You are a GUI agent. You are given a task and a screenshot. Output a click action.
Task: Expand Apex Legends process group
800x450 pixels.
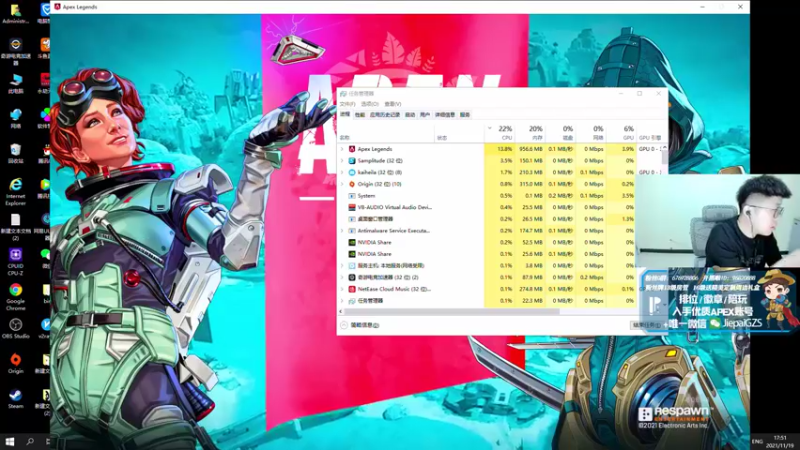(342, 149)
